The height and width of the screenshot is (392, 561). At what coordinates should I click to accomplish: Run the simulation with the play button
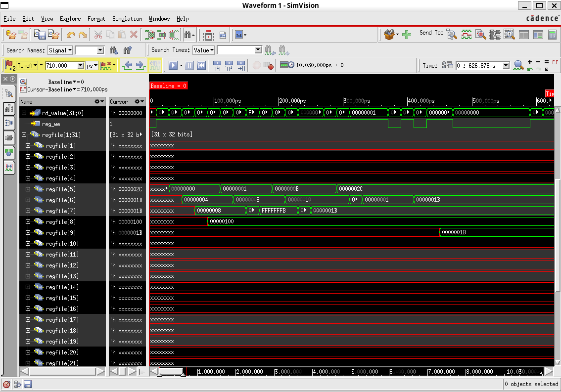[173, 65]
